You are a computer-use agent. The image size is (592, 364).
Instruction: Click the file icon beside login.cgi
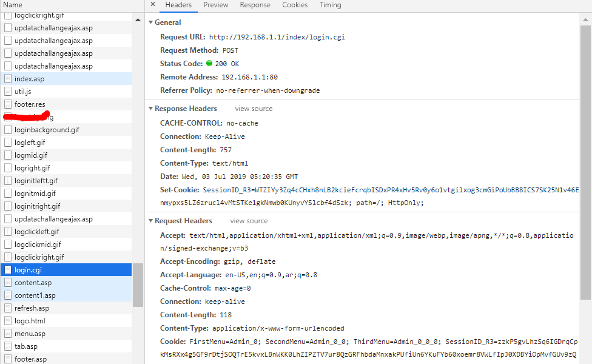[8, 269]
